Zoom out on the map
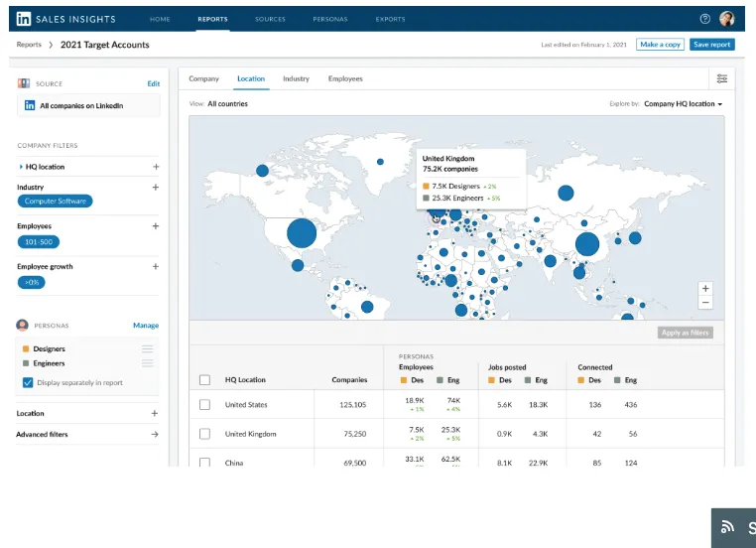The image size is (756, 548). pos(705,303)
